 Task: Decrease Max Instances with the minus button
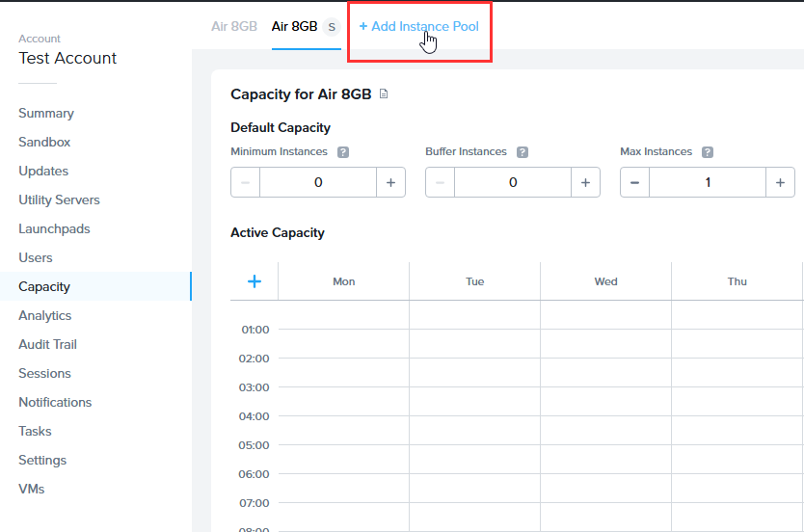click(634, 182)
